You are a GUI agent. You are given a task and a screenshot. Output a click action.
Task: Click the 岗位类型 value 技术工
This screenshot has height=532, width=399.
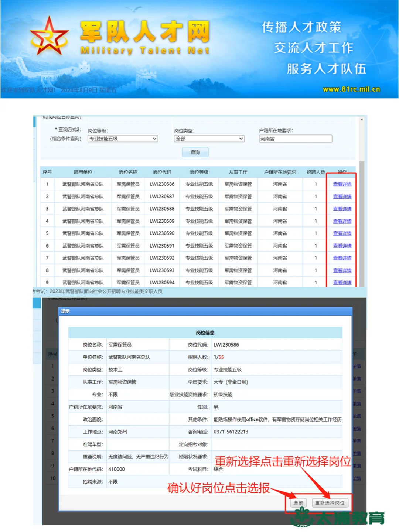pyautogui.click(x=115, y=370)
